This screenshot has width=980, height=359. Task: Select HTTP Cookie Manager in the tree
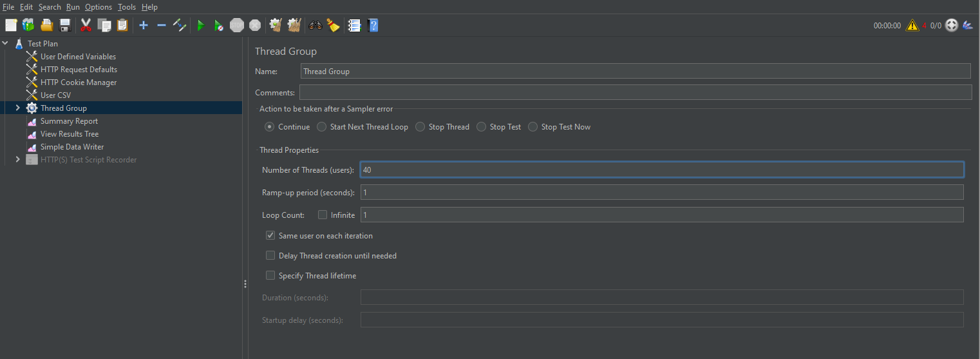[79, 82]
